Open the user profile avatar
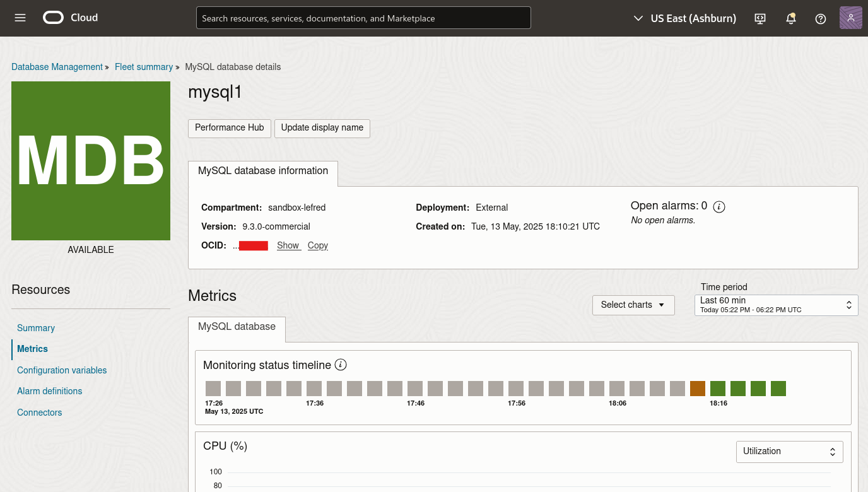The image size is (868, 492). pos(850,18)
